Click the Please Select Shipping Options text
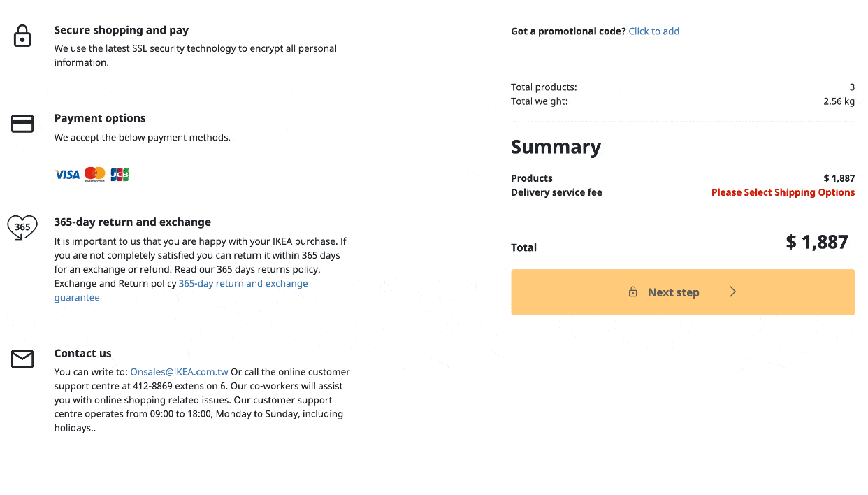The width and height of the screenshot is (868, 495). point(783,192)
